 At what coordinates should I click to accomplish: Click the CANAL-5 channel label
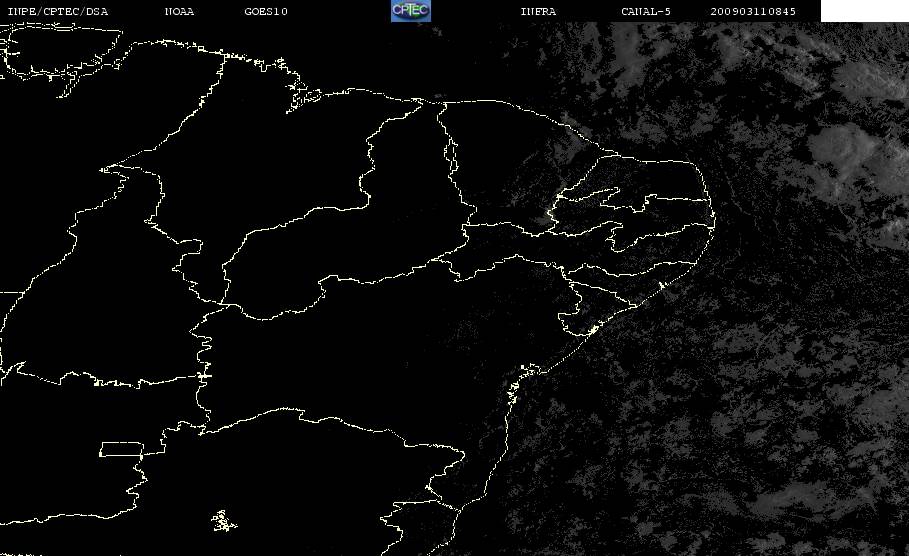click(646, 11)
